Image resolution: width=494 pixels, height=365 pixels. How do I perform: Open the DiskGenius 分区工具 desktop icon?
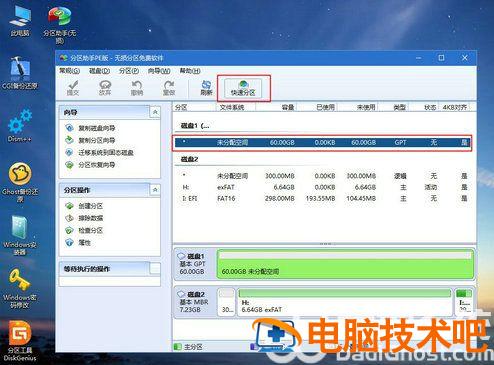20,341
